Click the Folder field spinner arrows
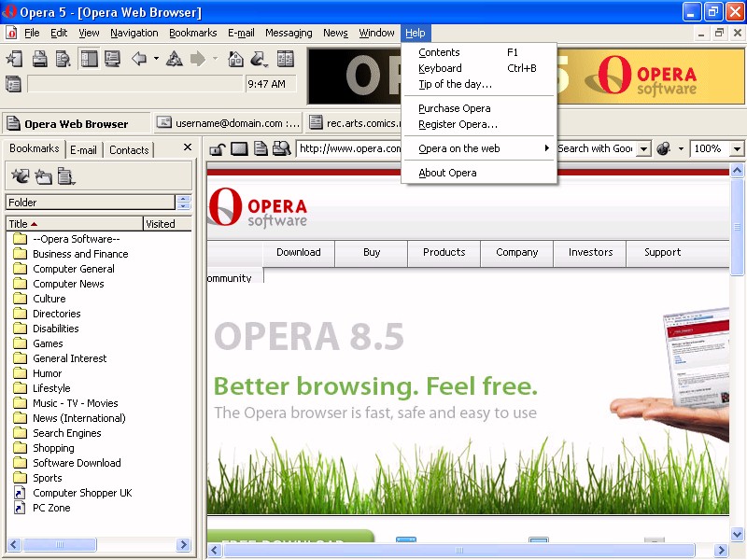 click(x=183, y=203)
